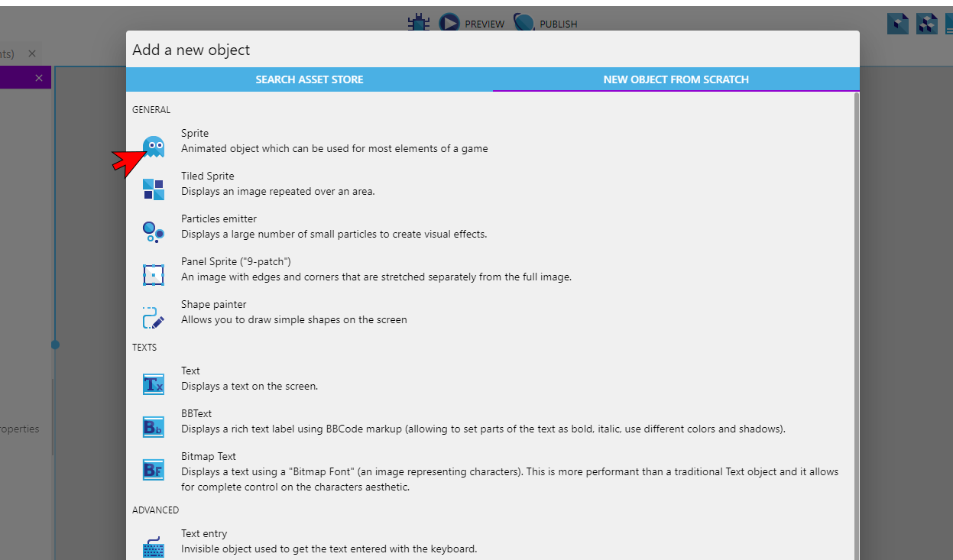Click the 'Shape painter' title text
Screen dimensions: 953x560
tap(214, 304)
